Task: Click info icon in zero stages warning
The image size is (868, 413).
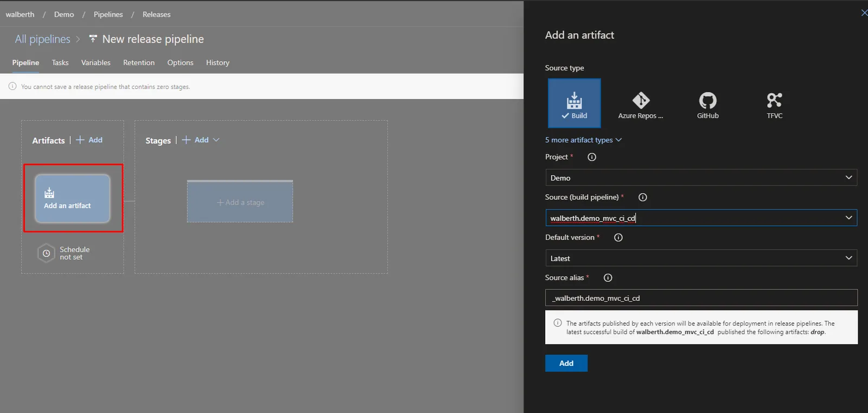Action: [x=12, y=86]
